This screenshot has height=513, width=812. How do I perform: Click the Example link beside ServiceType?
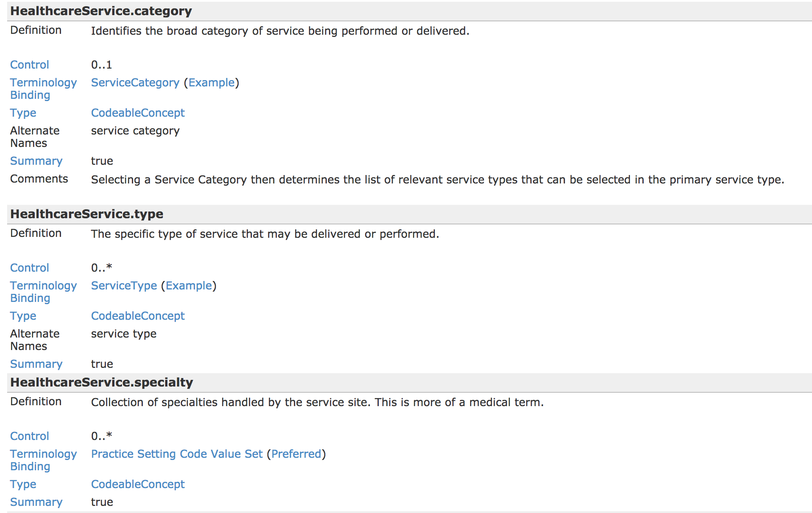(x=189, y=286)
